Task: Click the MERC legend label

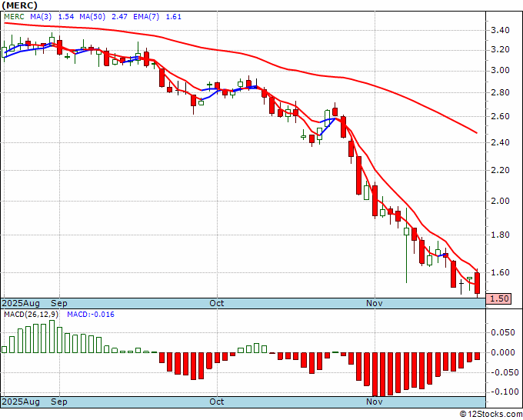Action: coord(14,17)
